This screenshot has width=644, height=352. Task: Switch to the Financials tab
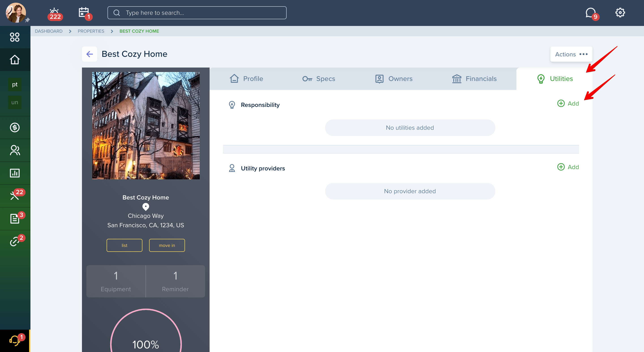pos(474,79)
